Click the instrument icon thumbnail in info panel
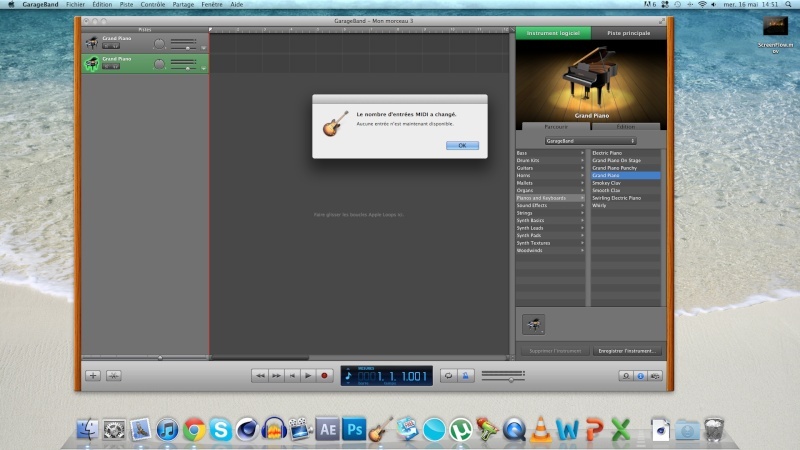 [x=534, y=323]
